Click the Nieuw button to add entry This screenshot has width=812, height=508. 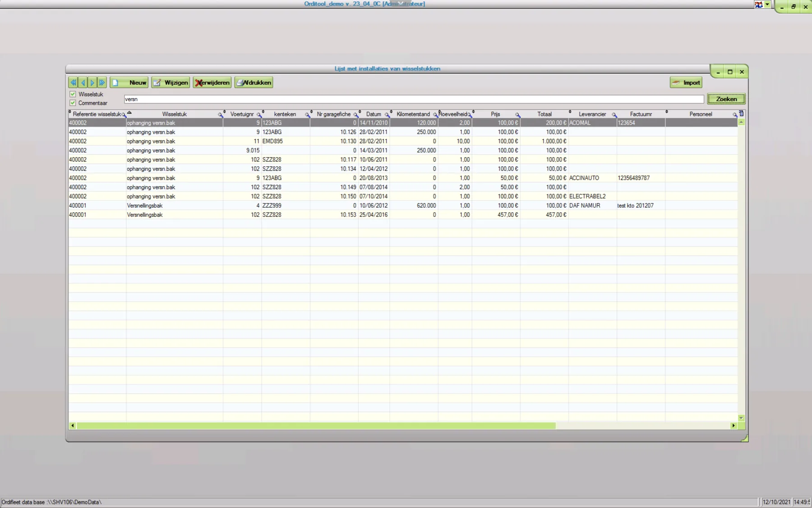(129, 83)
